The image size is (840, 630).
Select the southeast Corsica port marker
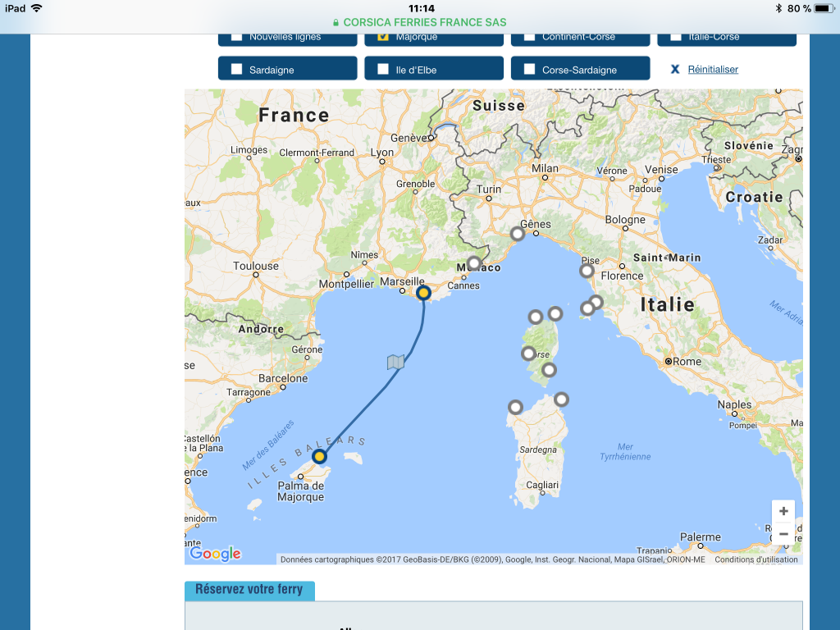tap(549, 370)
